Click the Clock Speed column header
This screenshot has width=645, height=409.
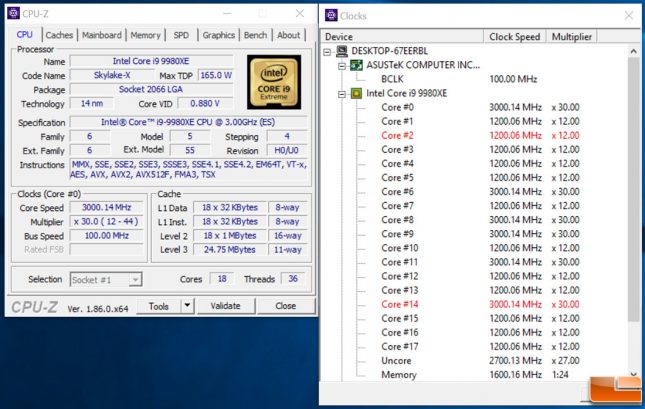515,37
